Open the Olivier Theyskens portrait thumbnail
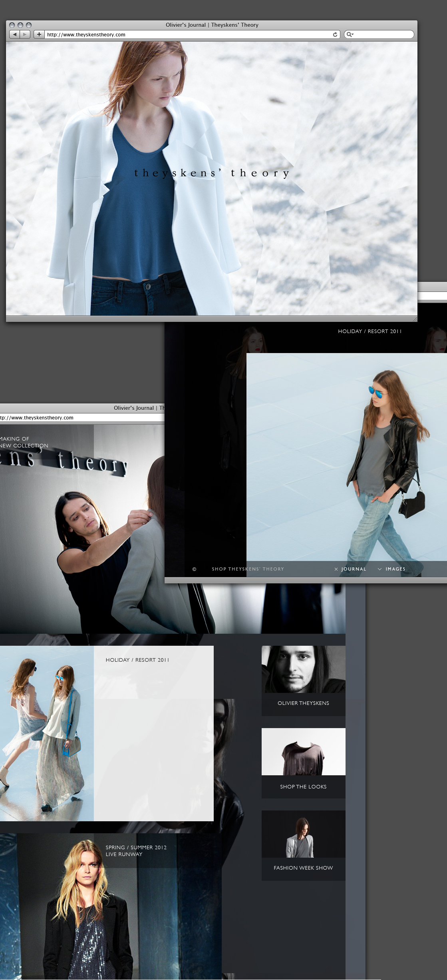 click(303, 669)
